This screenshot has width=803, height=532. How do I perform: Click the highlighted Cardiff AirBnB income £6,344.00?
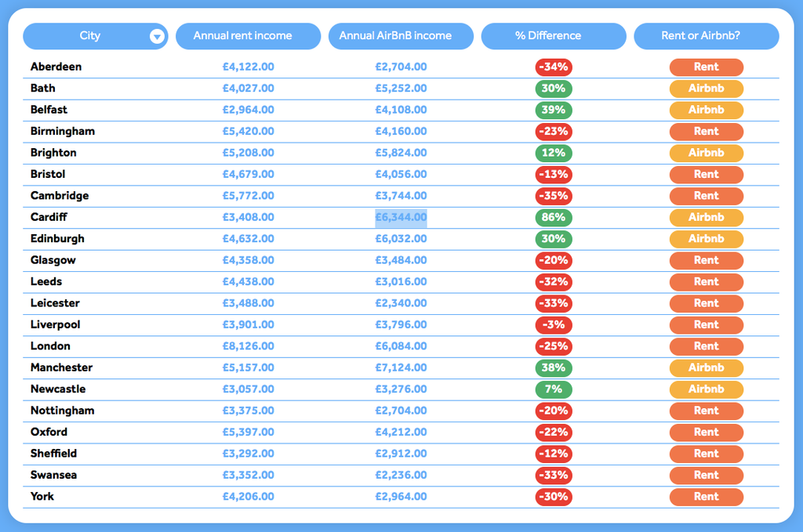(401, 217)
